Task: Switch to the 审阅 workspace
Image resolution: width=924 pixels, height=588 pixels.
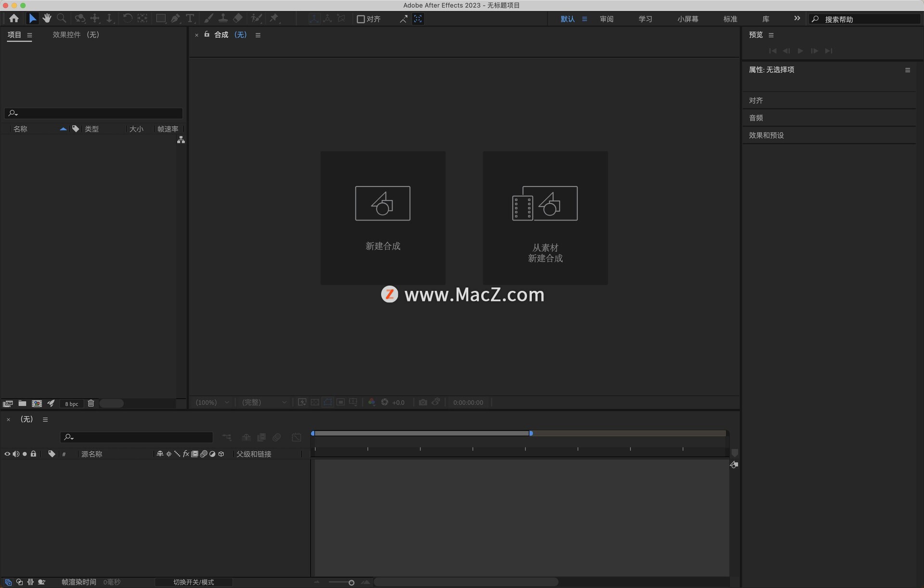Action: click(x=606, y=19)
